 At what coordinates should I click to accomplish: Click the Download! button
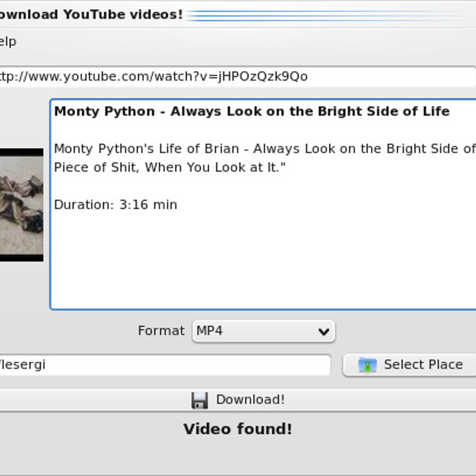point(238,400)
